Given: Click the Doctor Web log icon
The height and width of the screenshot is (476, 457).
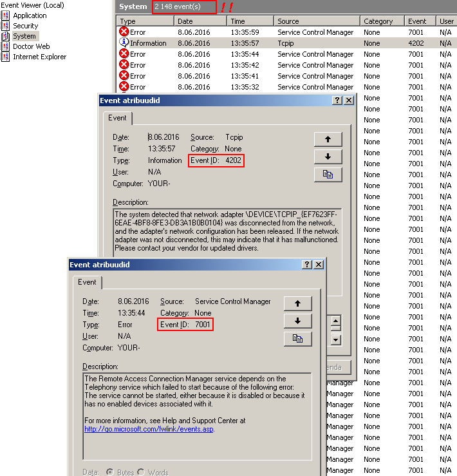Looking at the screenshot, I should point(5,46).
